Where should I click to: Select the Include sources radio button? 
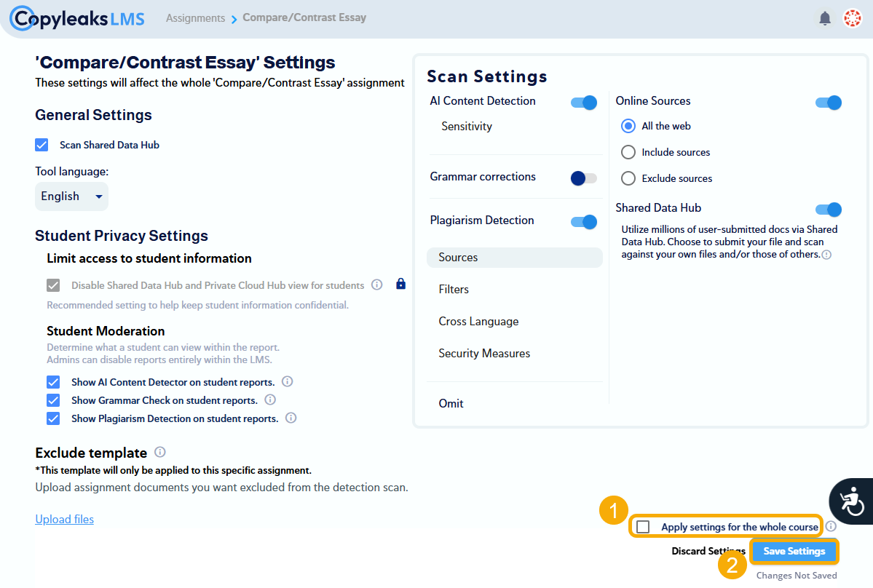coord(628,152)
